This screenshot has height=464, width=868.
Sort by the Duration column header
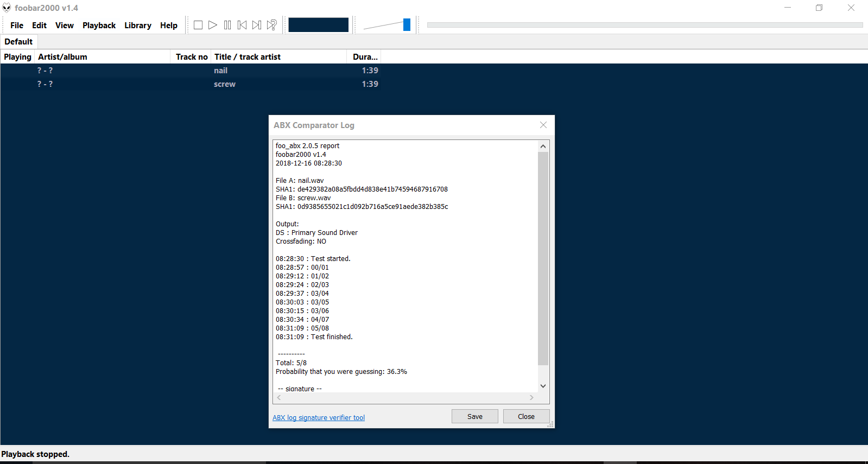click(x=364, y=57)
